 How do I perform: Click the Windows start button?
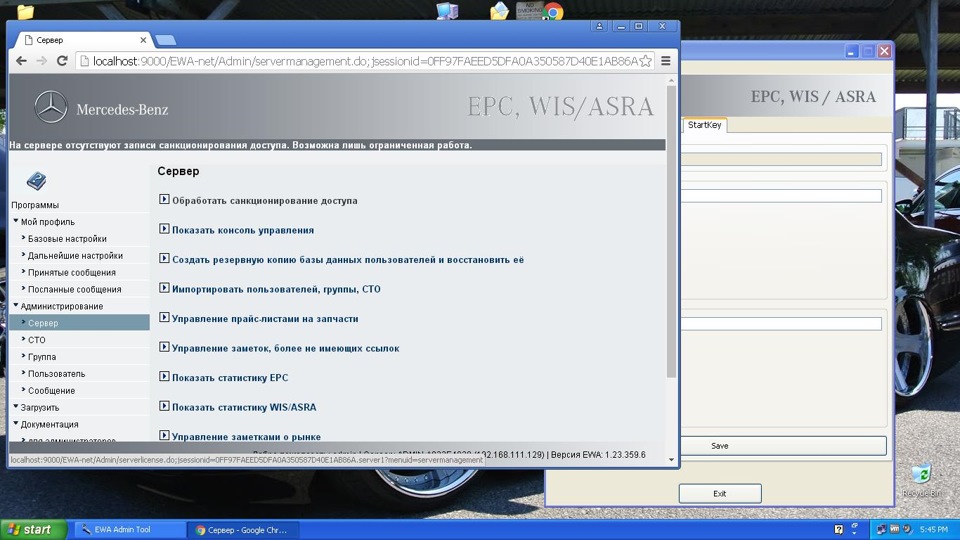pos(34,530)
